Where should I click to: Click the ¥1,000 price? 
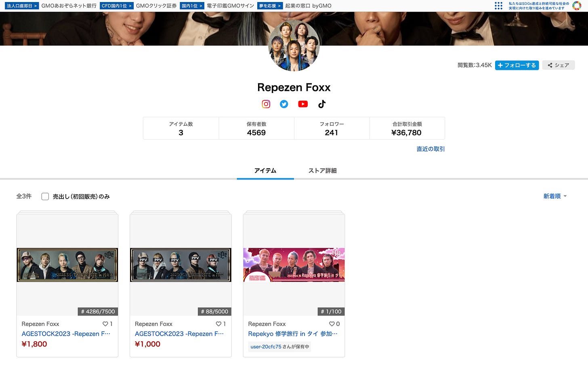[147, 344]
